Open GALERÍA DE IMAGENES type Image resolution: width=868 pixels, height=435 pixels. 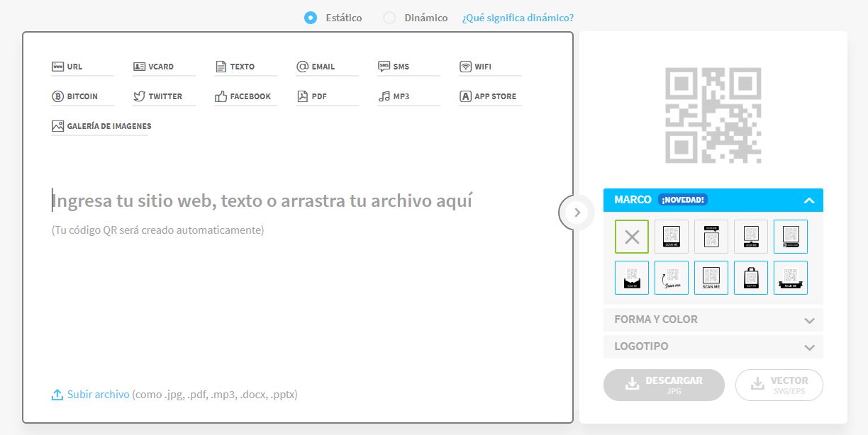[101, 126]
